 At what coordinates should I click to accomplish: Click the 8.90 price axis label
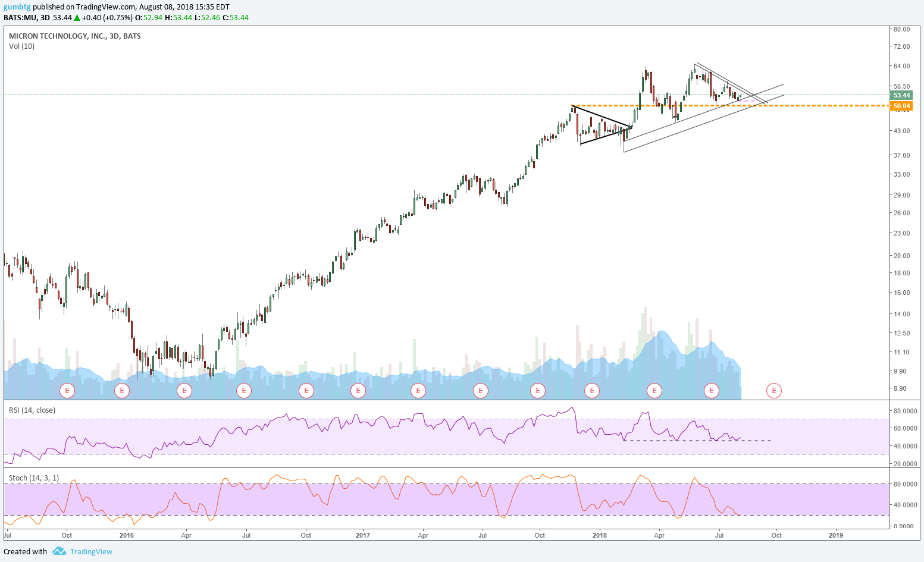(900, 388)
